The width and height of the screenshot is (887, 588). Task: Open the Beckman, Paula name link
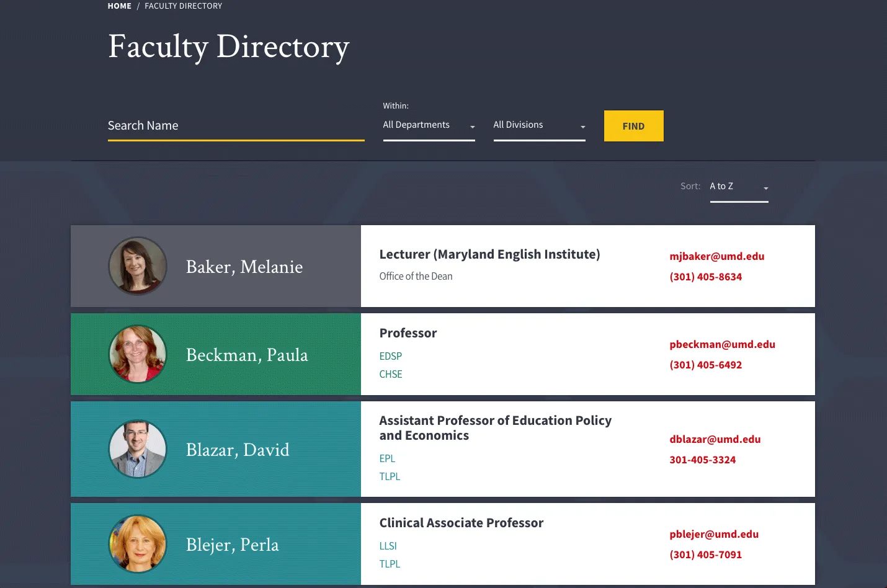point(247,355)
